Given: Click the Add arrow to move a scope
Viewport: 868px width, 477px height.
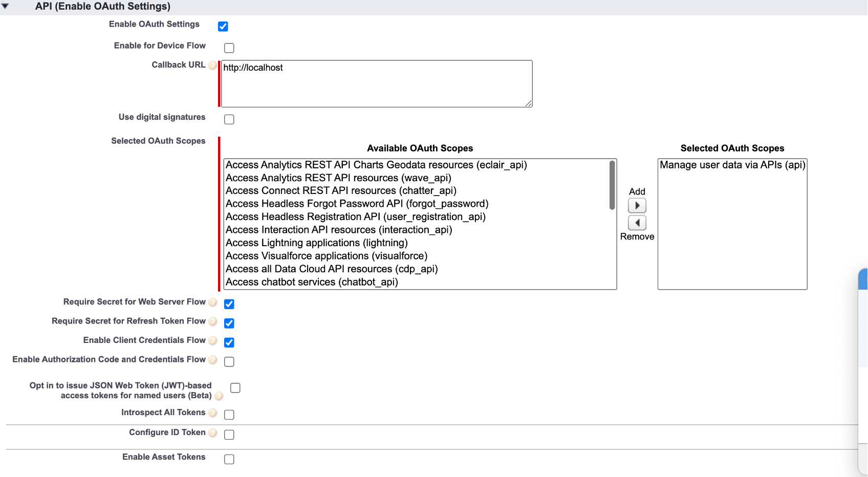Looking at the screenshot, I should [637, 205].
